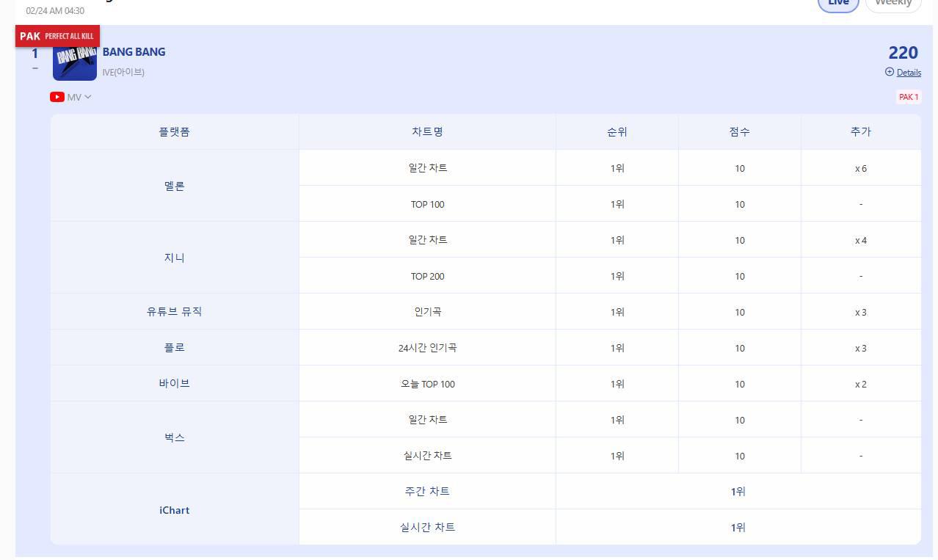
Task: Click the YouTube MV icon
Action: click(57, 97)
